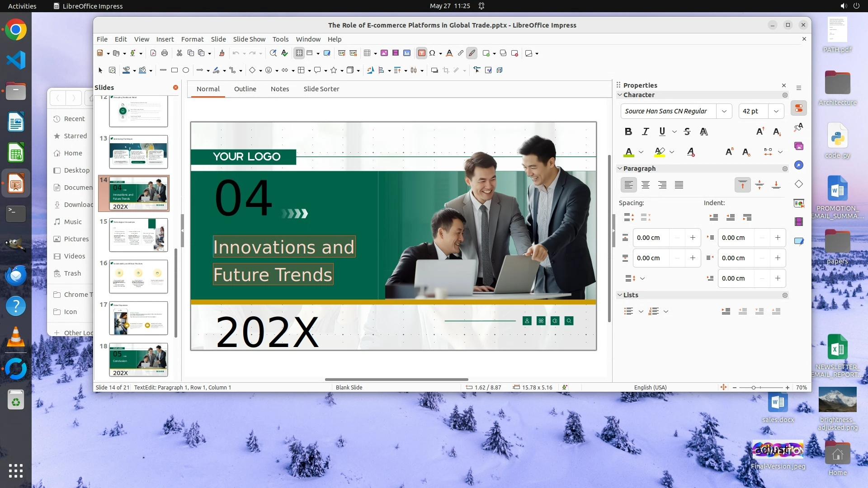Image resolution: width=868 pixels, height=488 pixels.
Task: Click the Insert Text Box icon
Action: click(x=421, y=53)
